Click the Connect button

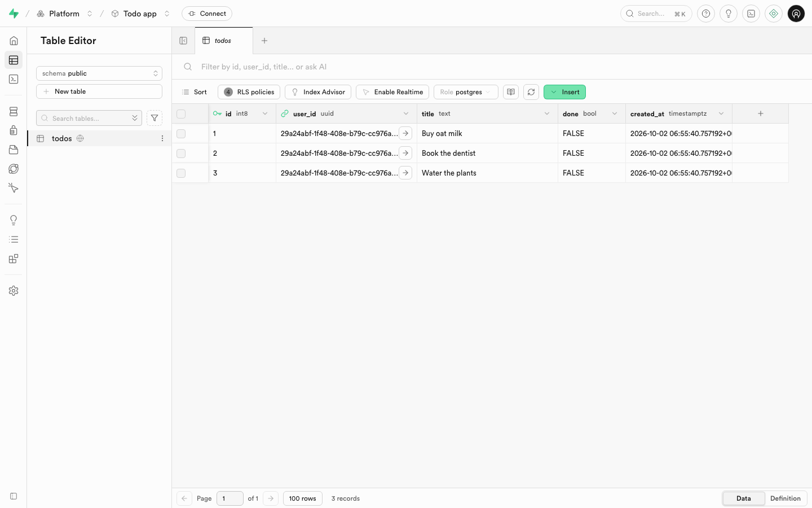click(x=207, y=14)
